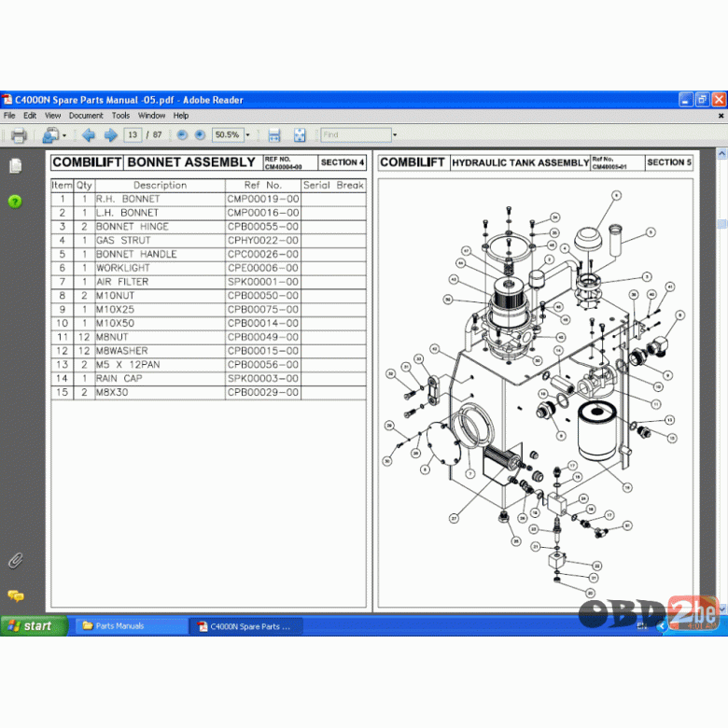This screenshot has height=728, width=728.
Task: Click the green How To help icon
Action: tap(15, 202)
